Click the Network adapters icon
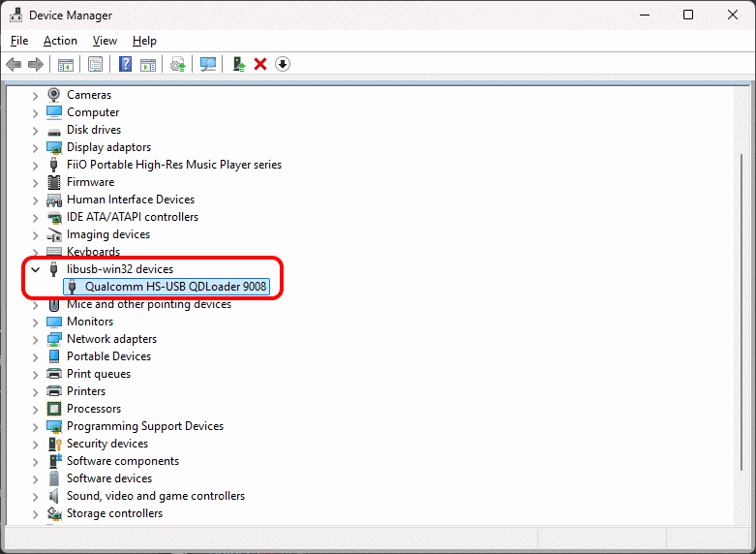Viewport: 756px width, 554px height. pyautogui.click(x=54, y=339)
